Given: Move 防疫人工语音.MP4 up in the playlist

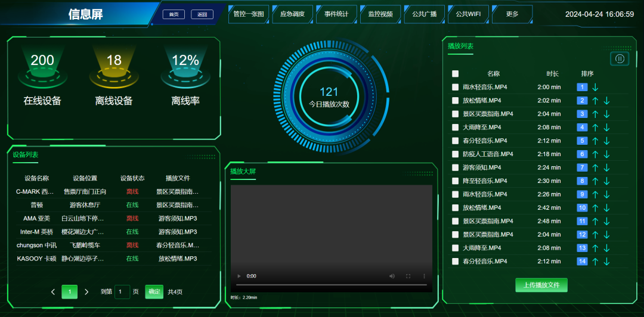Looking at the screenshot, I should (x=595, y=154).
